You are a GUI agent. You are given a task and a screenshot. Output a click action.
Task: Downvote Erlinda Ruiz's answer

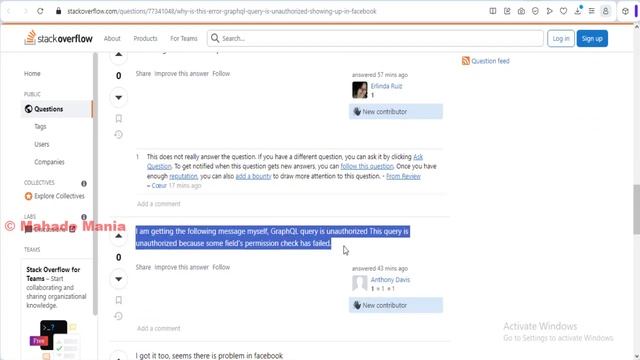pos(118,98)
